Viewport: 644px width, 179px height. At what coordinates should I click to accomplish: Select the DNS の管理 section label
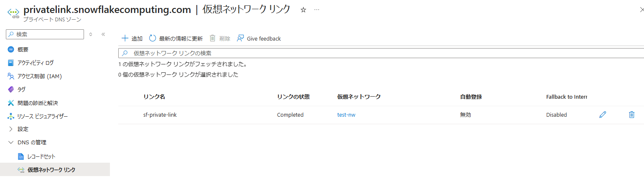point(32,142)
